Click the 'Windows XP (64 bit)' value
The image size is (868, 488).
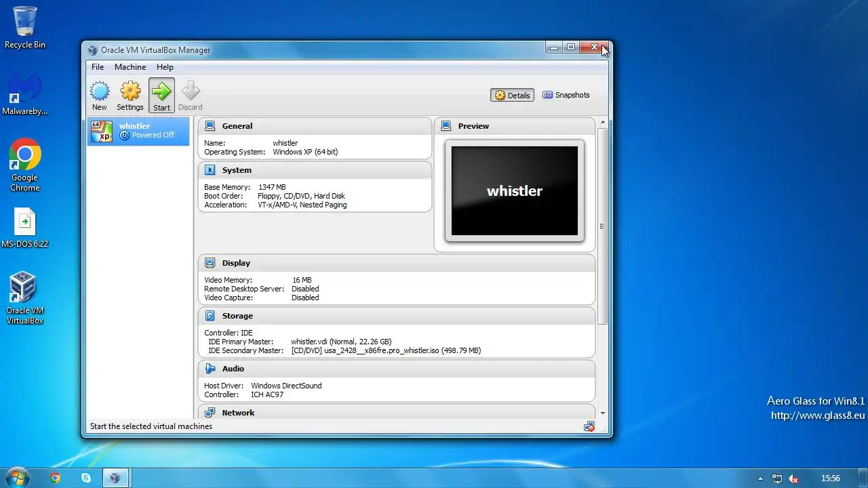(305, 152)
